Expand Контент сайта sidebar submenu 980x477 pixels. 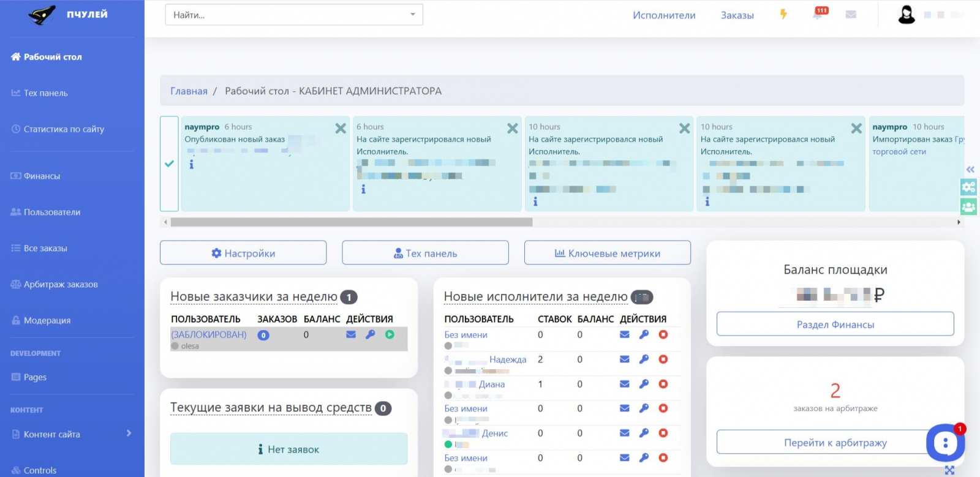(129, 434)
